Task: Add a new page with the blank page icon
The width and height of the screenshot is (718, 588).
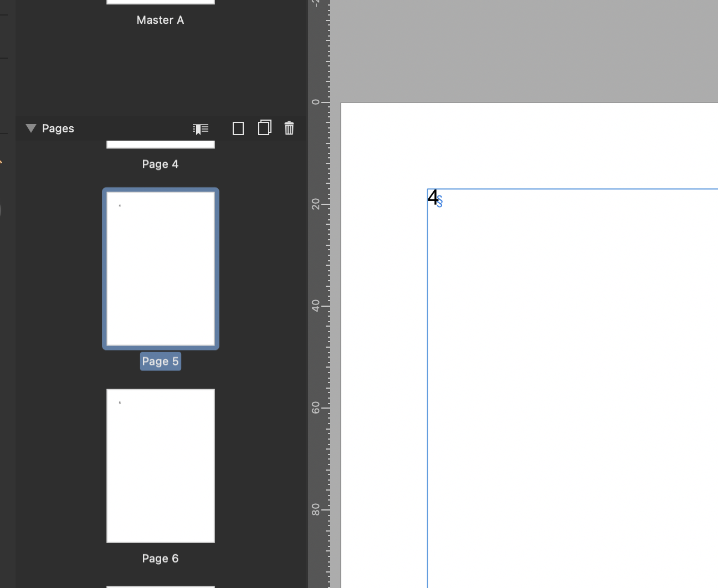Action: tap(238, 128)
